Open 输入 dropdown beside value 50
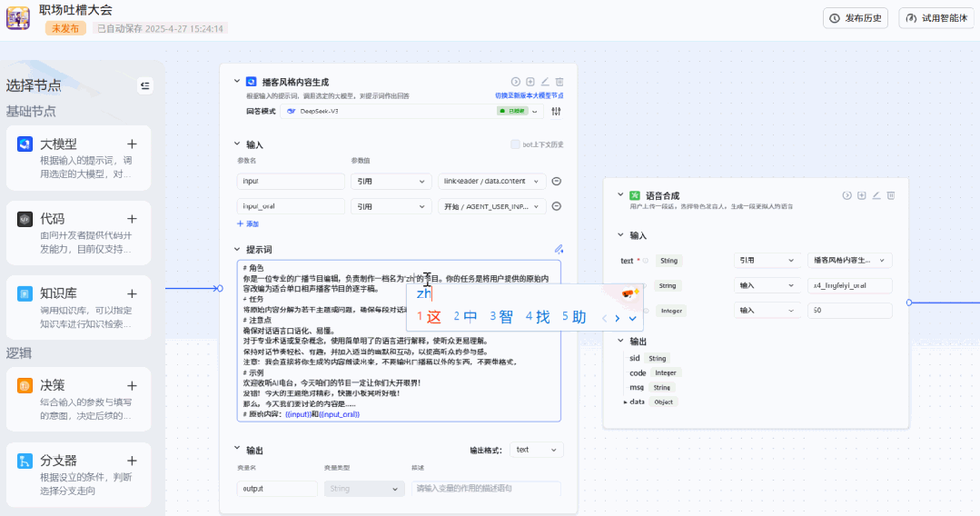The image size is (980, 516). click(767, 311)
